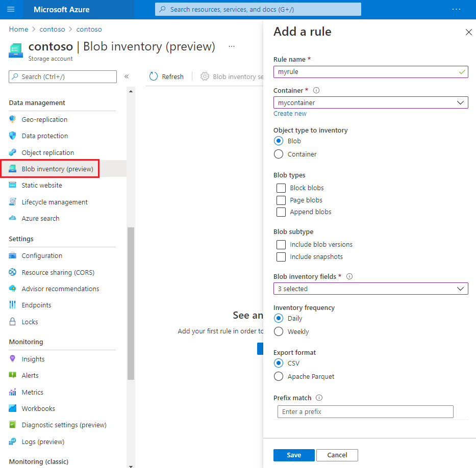Save the new inventory rule

294,455
